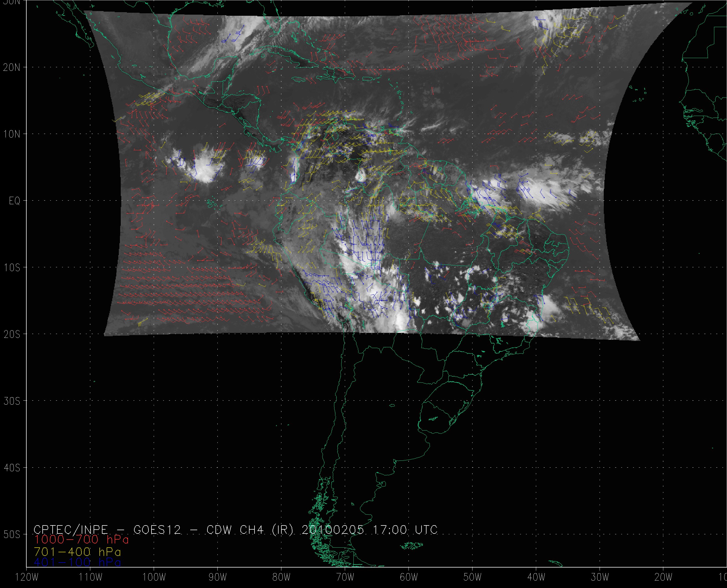
Task: Click the 30S latitude axis label
Action: (x=12, y=401)
